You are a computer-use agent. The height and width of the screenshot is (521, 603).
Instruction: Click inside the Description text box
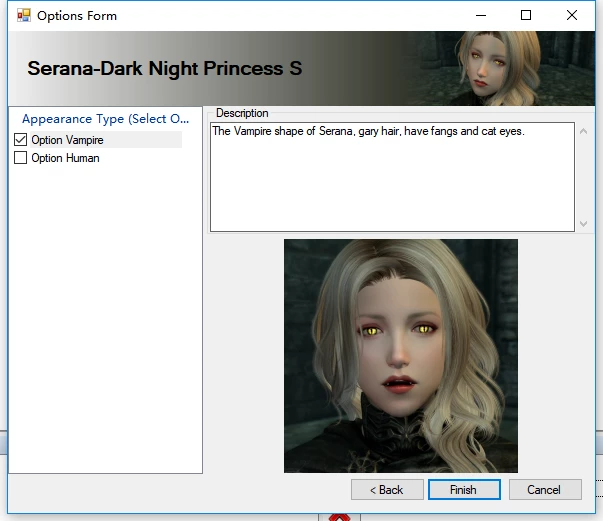(x=392, y=177)
